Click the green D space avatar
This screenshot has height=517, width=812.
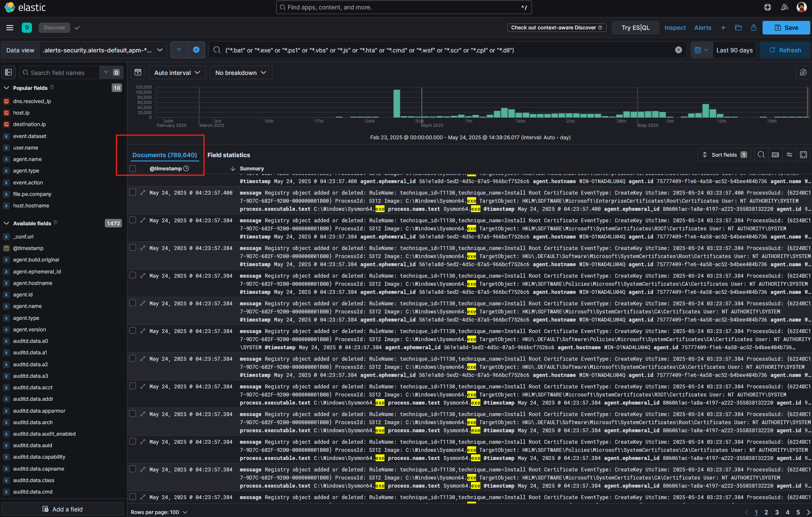click(27, 28)
